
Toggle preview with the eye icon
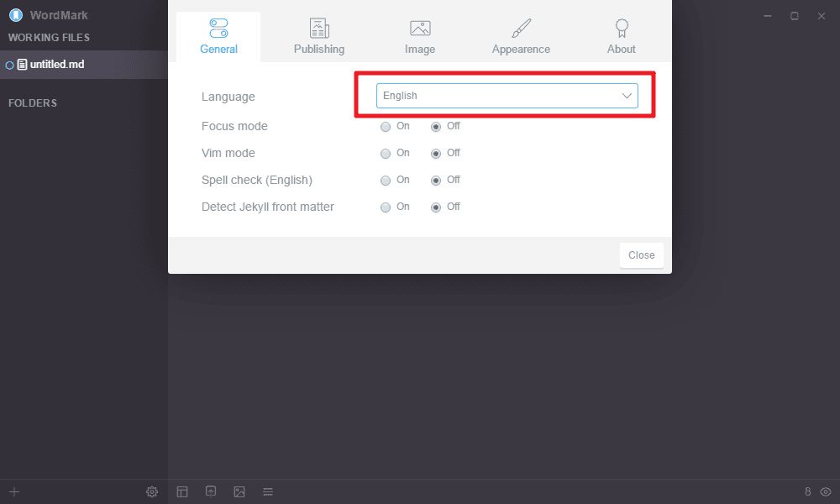[x=826, y=491]
